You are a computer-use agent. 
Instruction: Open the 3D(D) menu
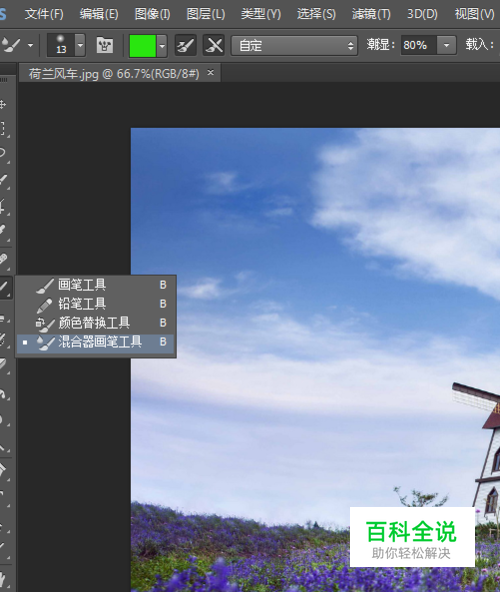[422, 14]
